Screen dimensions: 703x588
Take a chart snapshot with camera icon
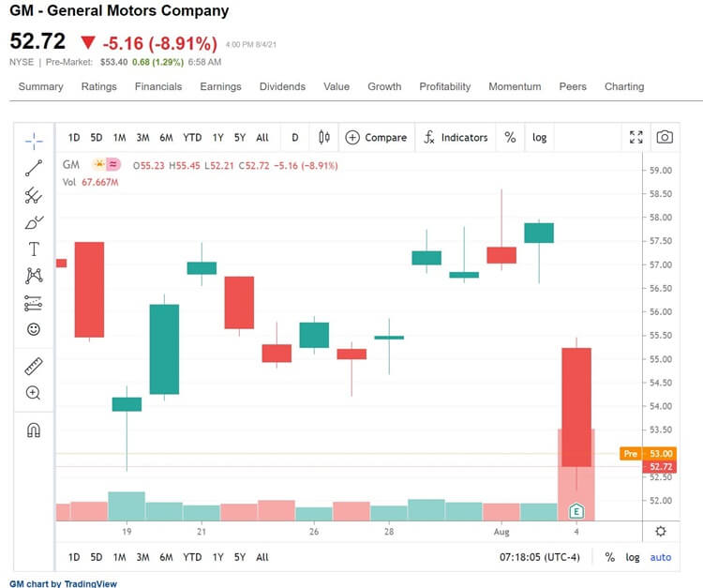coord(665,137)
